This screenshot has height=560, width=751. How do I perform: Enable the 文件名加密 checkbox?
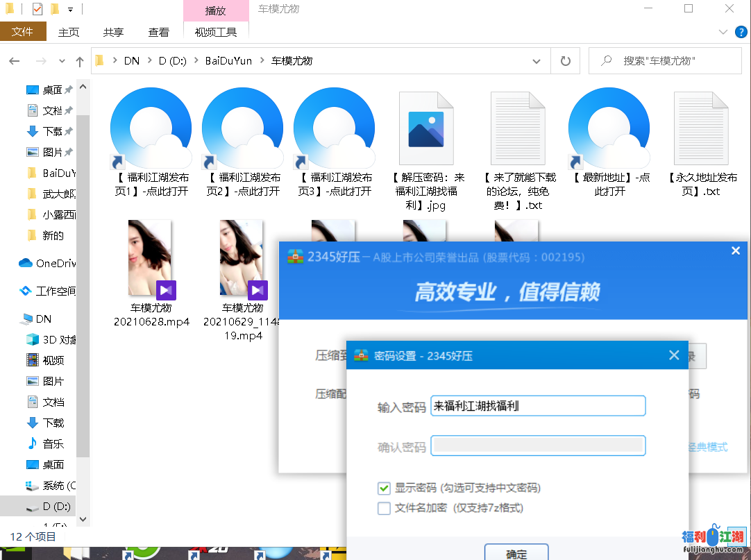pyautogui.click(x=384, y=508)
